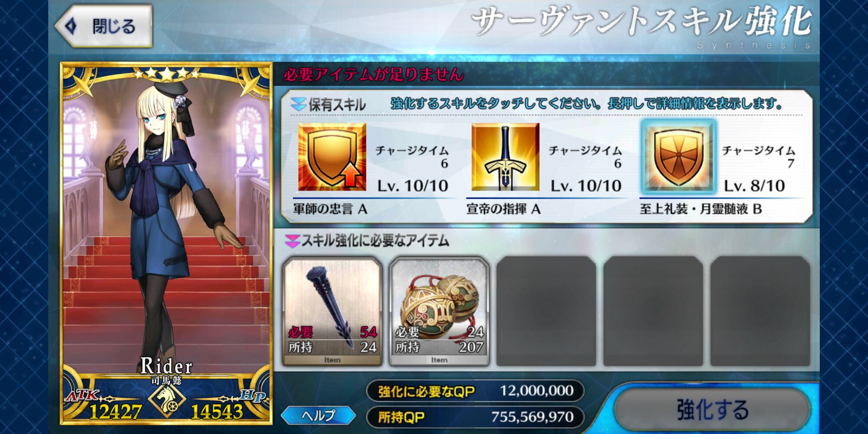868x434 pixels.
Task: Select the 軍師の忠言 A shield skill icon
Action: pyautogui.click(x=332, y=157)
